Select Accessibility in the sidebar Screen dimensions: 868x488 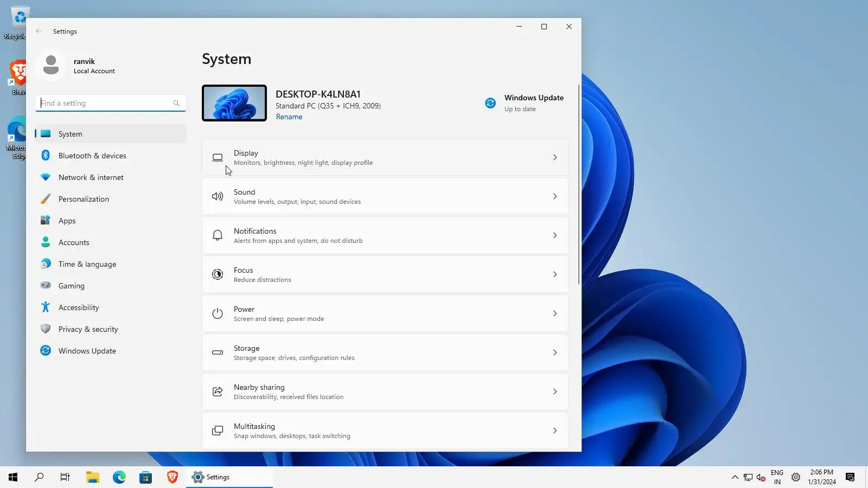click(x=111, y=307)
